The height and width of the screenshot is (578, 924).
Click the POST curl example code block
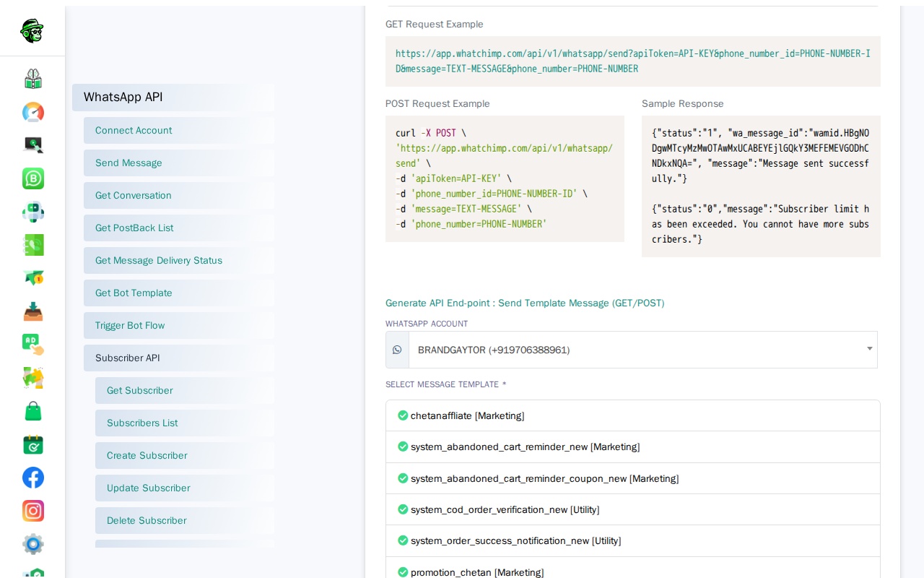(505, 178)
